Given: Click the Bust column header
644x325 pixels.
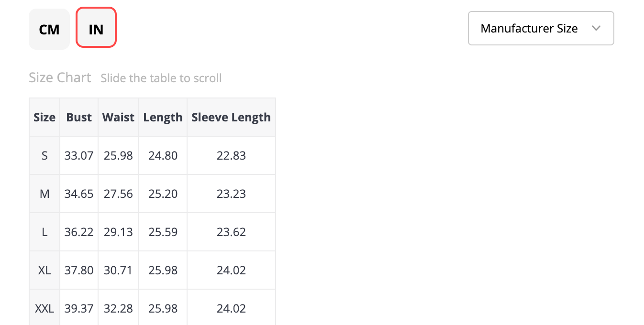Looking at the screenshot, I should pyautogui.click(x=79, y=117).
